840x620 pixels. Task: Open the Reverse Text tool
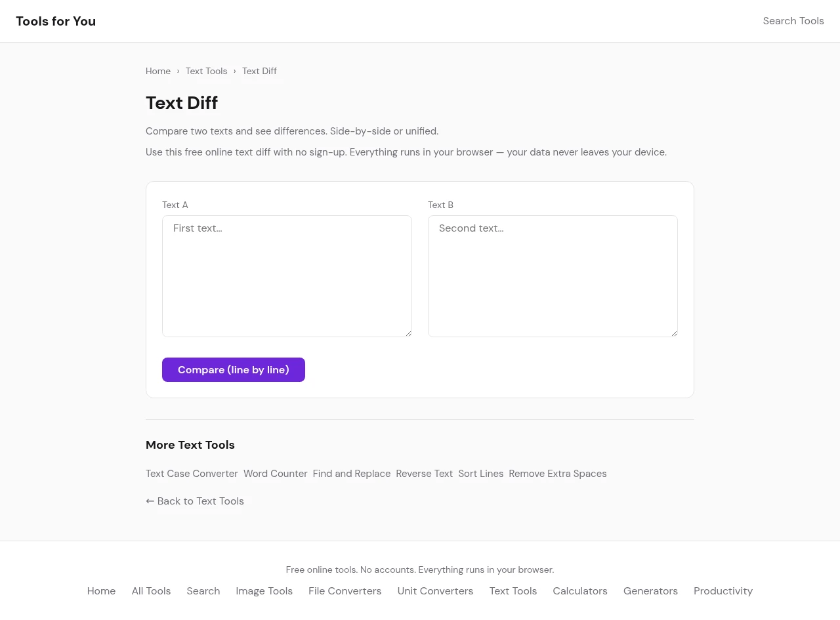click(424, 474)
